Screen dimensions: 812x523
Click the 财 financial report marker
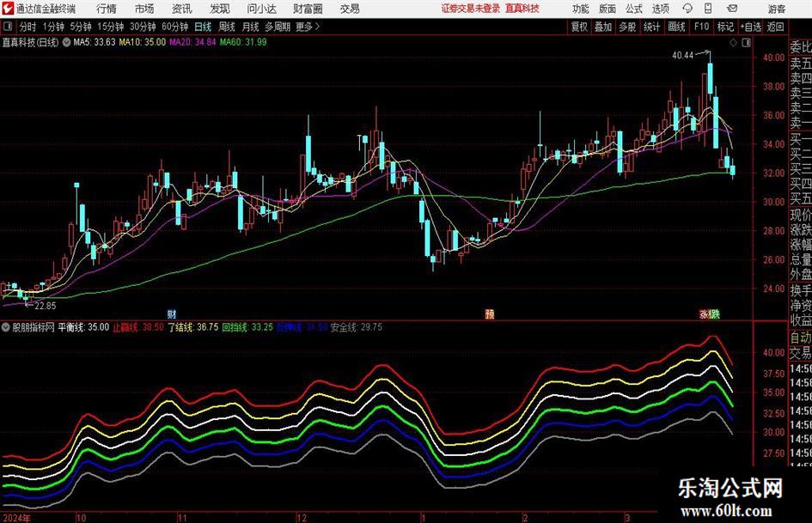pos(172,313)
